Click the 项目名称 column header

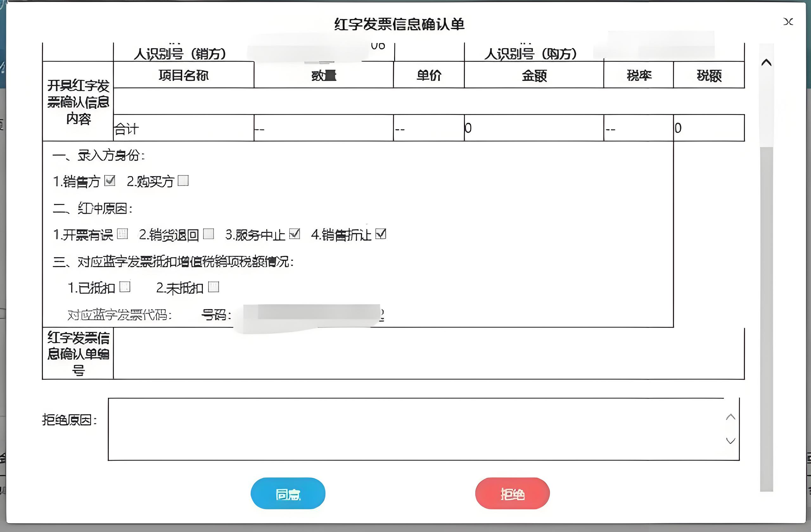pos(184,75)
